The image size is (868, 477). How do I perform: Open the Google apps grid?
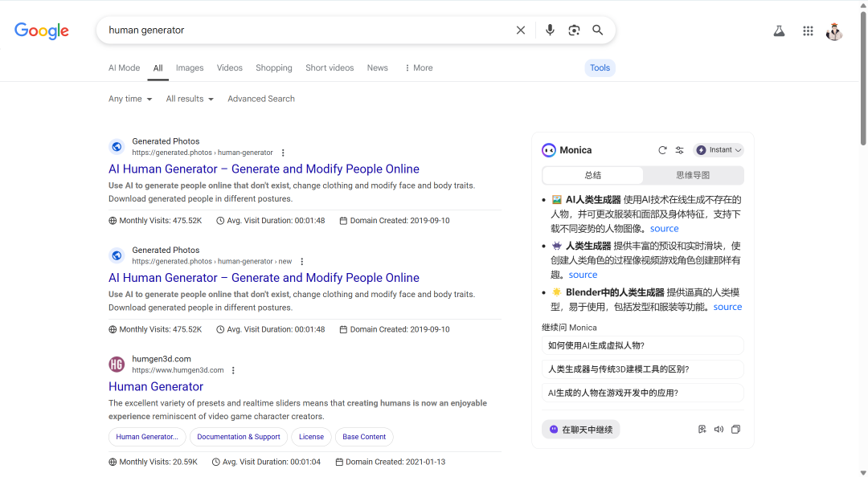coord(808,31)
